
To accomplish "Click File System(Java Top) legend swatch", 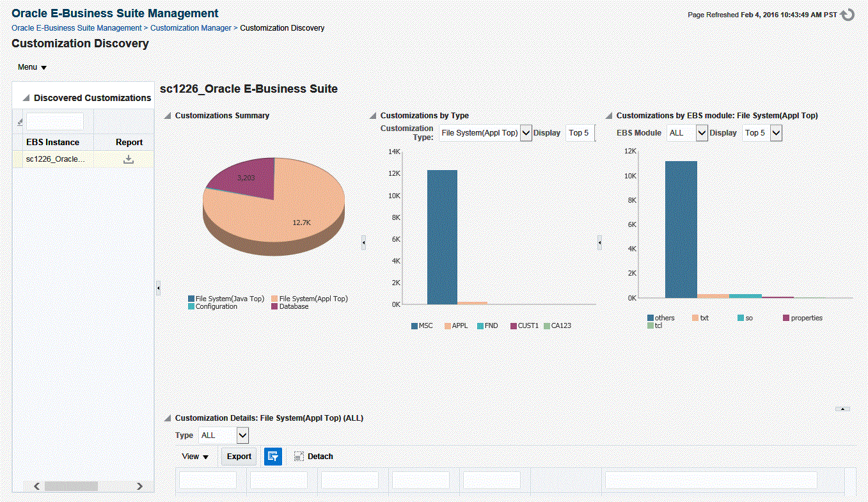I will pyautogui.click(x=191, y=299).
